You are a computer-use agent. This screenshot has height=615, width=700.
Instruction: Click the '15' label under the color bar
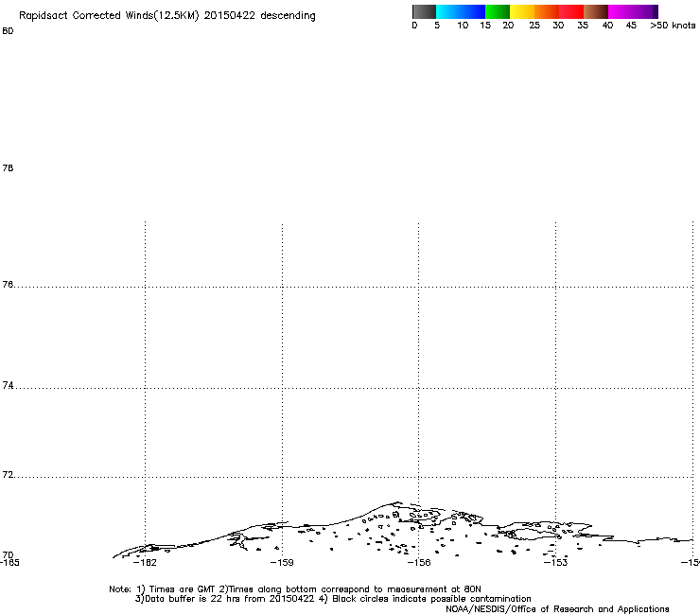[485, 26]
